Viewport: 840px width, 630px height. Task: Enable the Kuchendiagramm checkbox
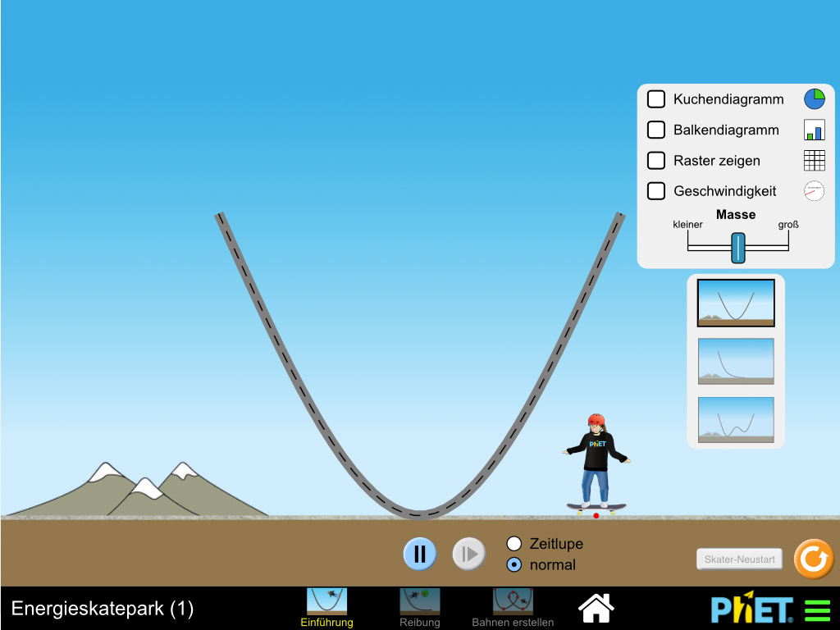coord(656,99)
